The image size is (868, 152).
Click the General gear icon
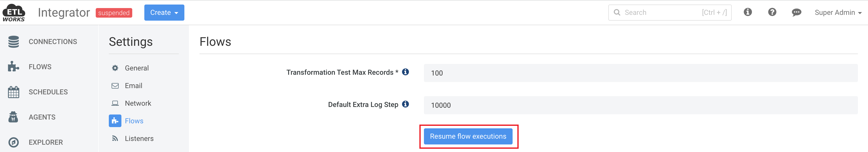pos(115,68)
